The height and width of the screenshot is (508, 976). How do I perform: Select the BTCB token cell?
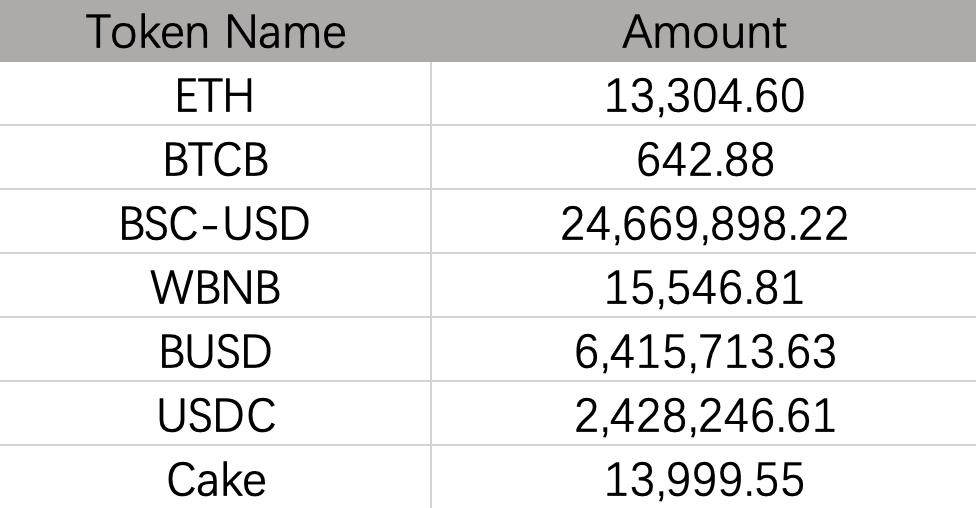click(x=215, y=160)
